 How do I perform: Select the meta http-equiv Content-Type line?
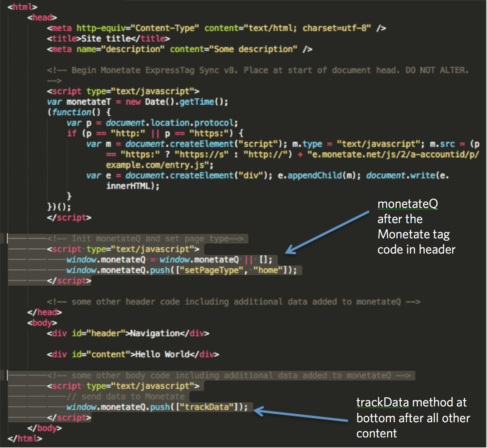click(x=217, y=28)
